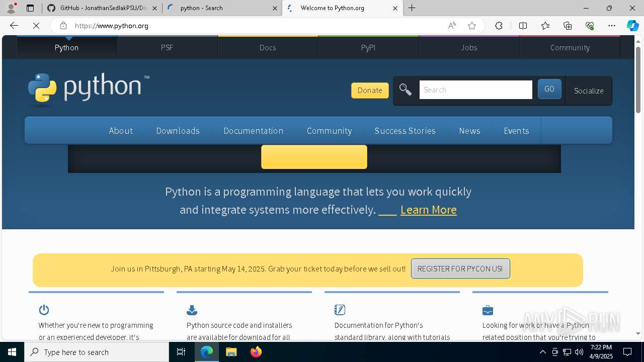View site information lock icon
The image size is (644, 362).
click(63, 26)
